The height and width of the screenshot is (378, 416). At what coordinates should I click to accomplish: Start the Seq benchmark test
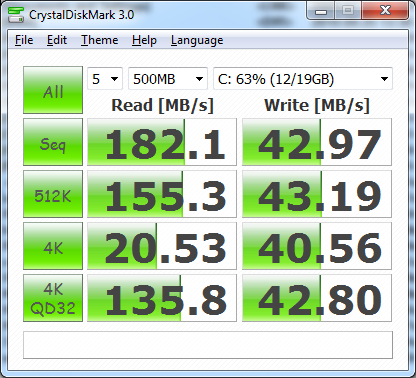pos(53,142)
